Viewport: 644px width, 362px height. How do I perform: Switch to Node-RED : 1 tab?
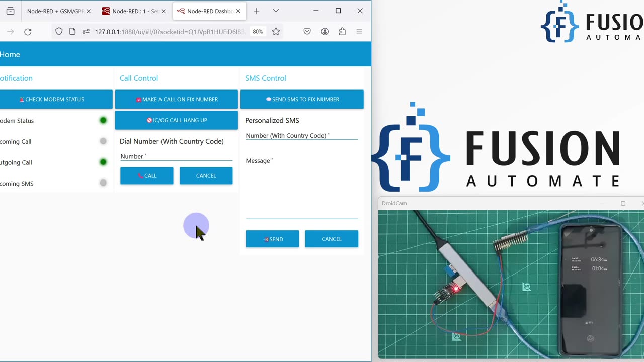(133, 11)
